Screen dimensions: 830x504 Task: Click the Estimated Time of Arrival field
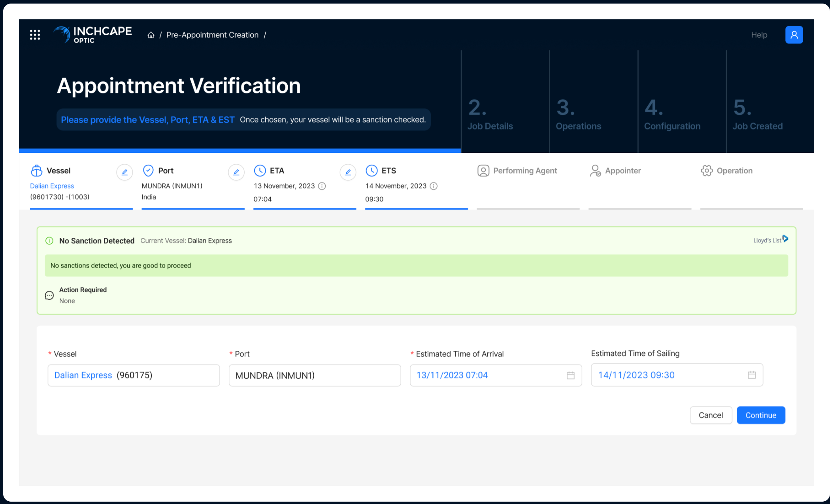pyautogui.click(x=496, y=375)
